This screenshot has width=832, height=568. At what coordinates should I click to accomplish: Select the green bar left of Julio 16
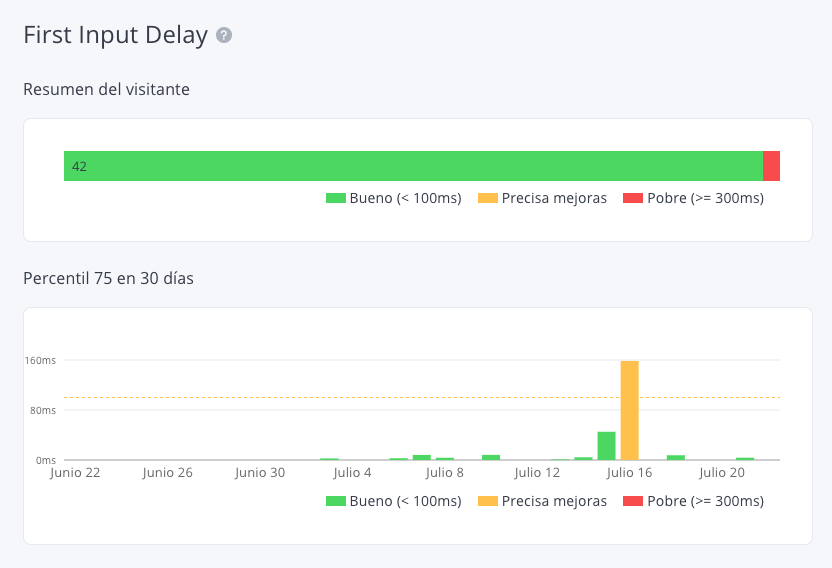pos(606,446)
